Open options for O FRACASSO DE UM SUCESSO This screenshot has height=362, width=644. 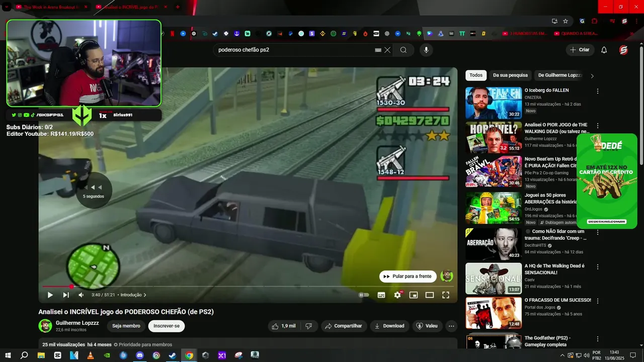pyautogui.click(x=598, y=301)
